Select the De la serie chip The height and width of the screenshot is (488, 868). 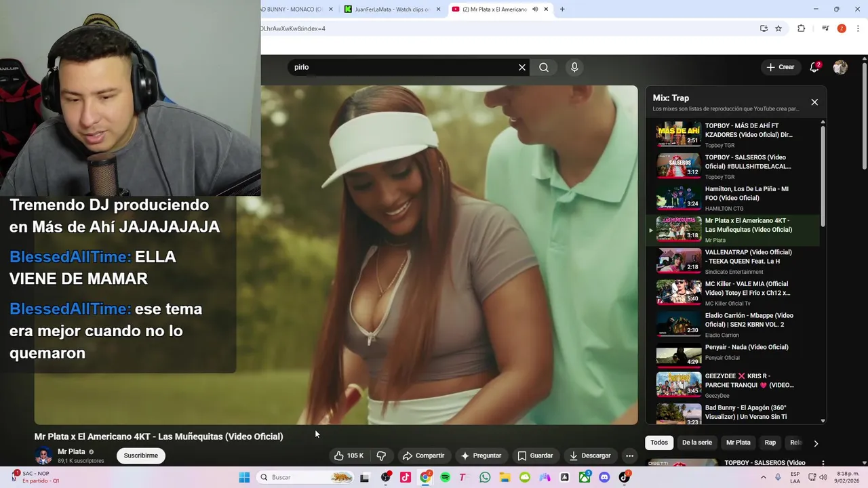click(x=697, y=443)
